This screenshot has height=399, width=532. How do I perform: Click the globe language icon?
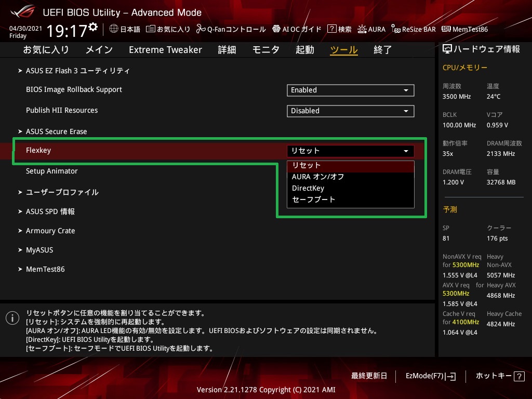[114, 29]
